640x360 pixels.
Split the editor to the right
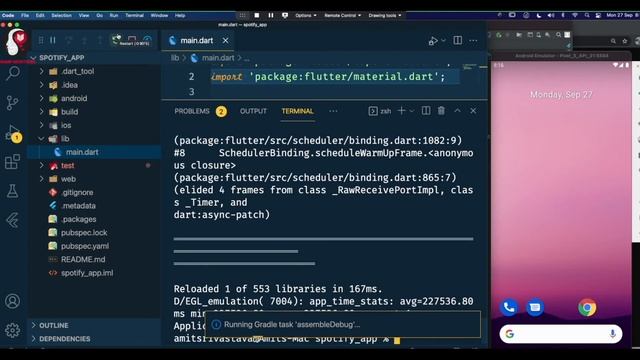click(458, 40)
